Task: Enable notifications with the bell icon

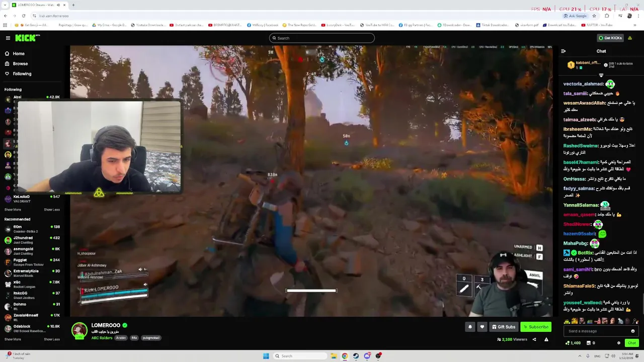Action: 470,327
